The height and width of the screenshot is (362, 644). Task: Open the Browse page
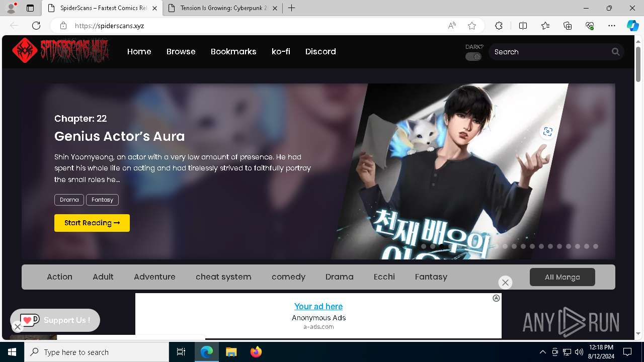[181, 51]
